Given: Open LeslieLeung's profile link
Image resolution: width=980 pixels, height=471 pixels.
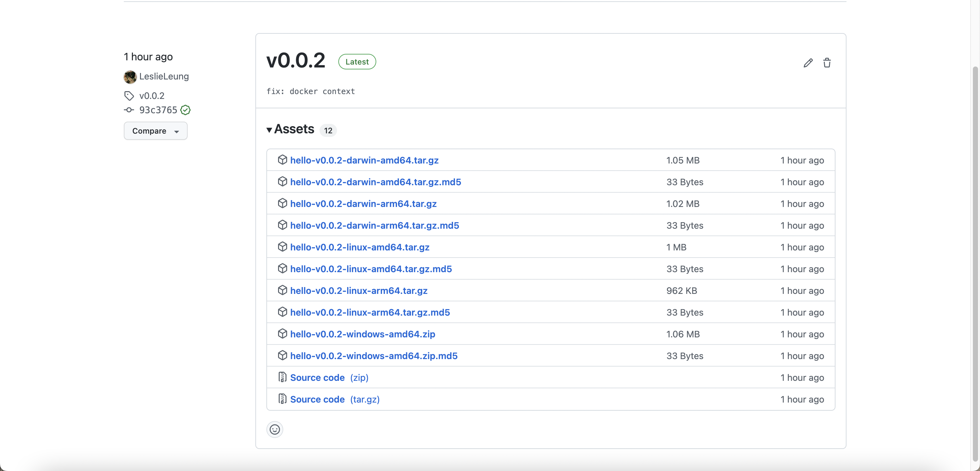Looking at the screenshot, I should pos(164,77).
